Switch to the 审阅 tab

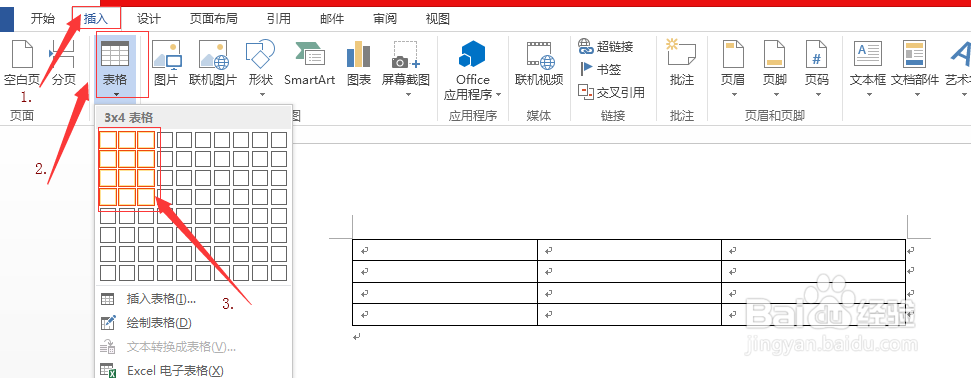(385, 19)
